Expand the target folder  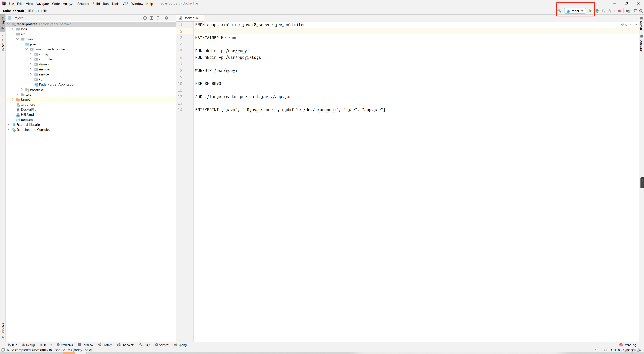[13, 99]
